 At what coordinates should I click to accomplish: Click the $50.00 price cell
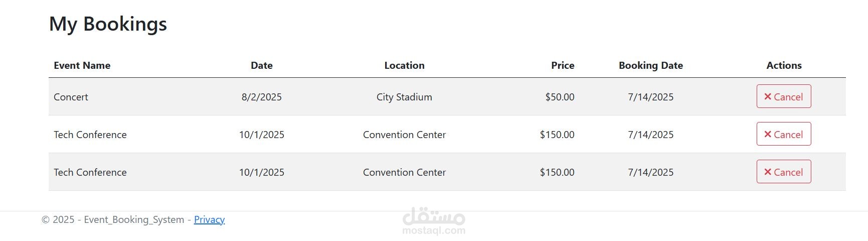click(x=560, y=97)
